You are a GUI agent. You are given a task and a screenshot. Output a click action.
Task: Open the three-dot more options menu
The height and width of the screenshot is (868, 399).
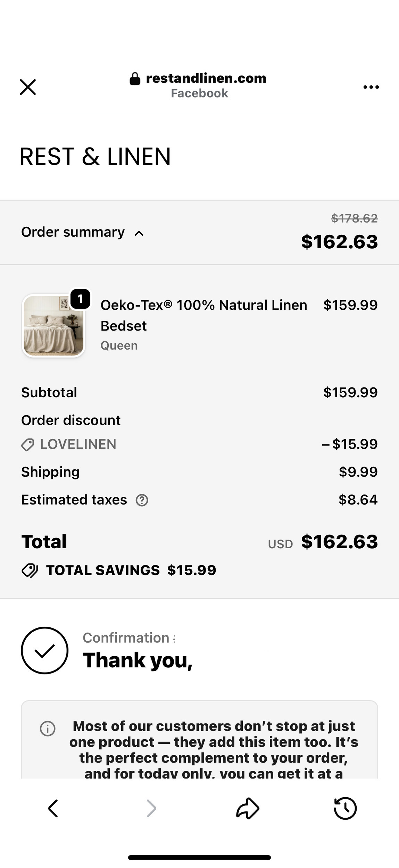pyautogui.click(x=371, y=87)
